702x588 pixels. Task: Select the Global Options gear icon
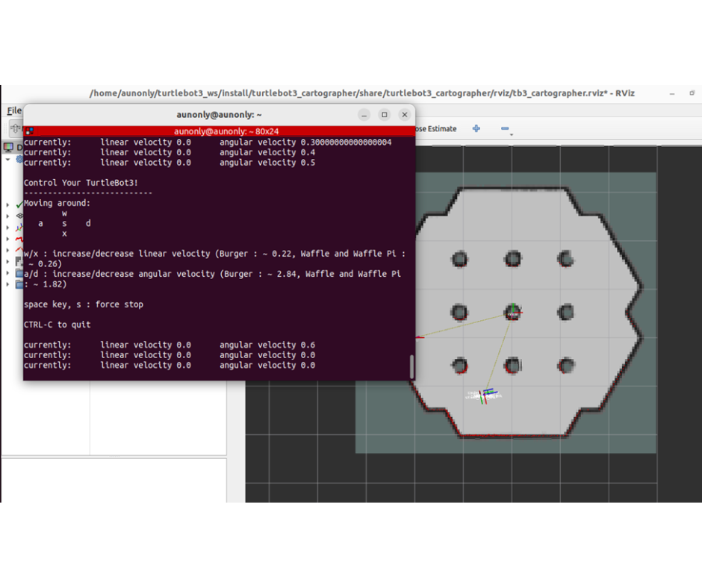tap(19, 160)
